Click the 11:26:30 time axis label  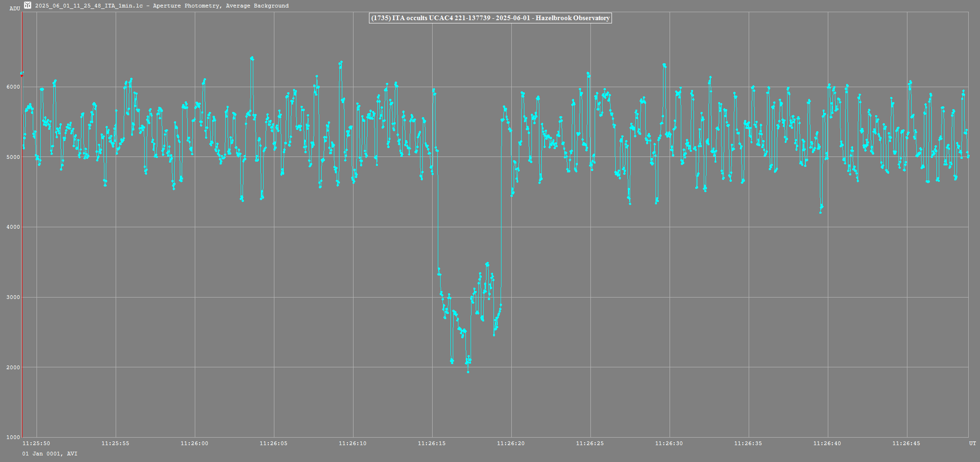pos(669,443)
